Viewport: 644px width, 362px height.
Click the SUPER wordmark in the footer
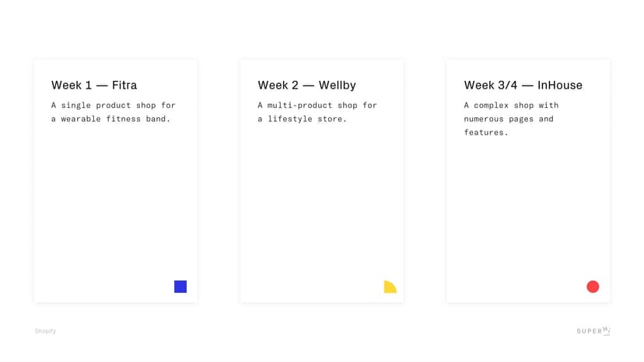pyautogui.click(x=589, y=332)
